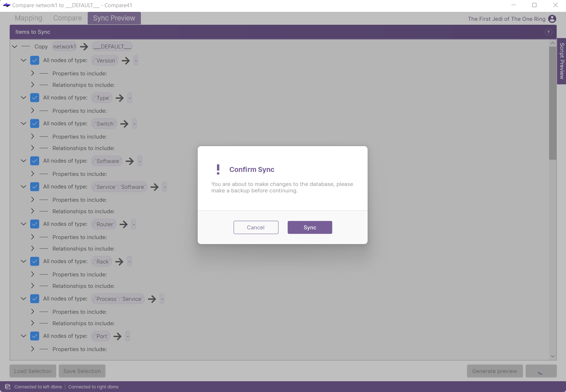Toggle the Switch node type checkbox

coord(35,123)
